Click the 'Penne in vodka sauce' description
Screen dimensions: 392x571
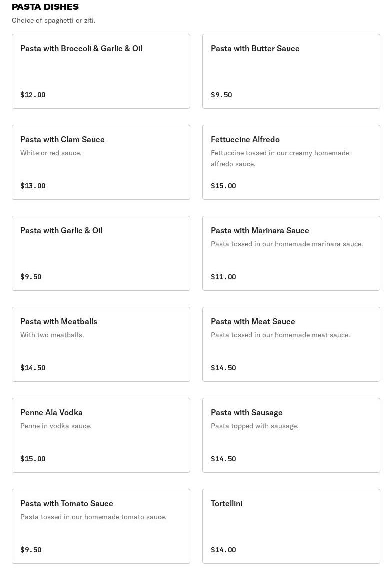click(x=56, y=426)
